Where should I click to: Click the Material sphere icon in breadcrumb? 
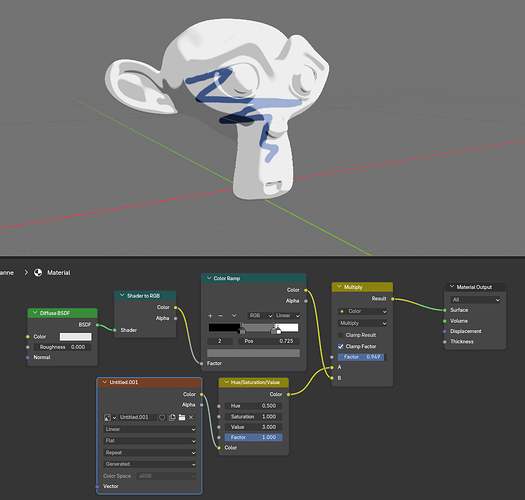(38, 273)
